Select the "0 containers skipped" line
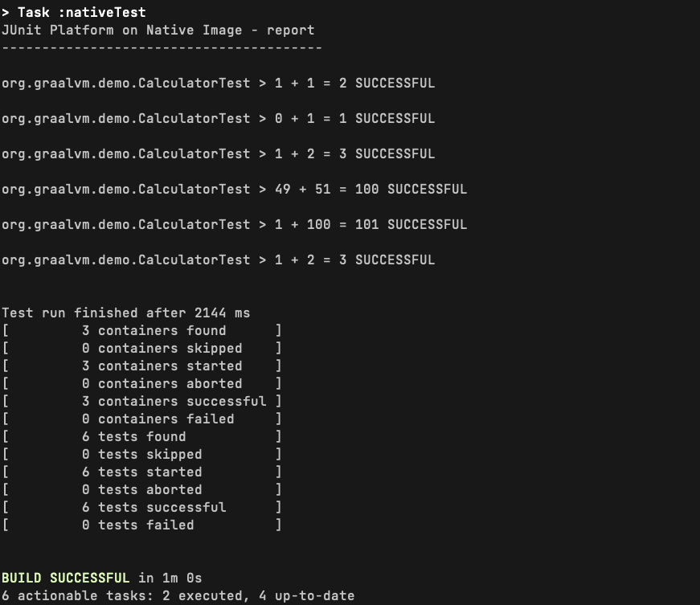The image size is (700, 605). click(162, 348)
